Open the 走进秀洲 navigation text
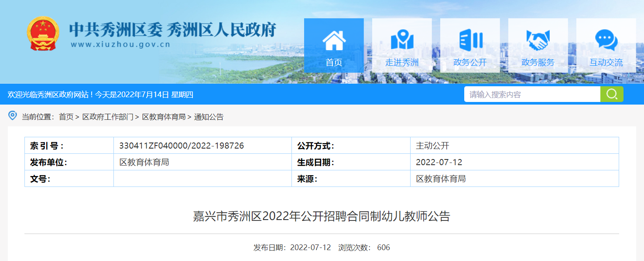Viewport: 644px width, 261px height. point(402,62)
